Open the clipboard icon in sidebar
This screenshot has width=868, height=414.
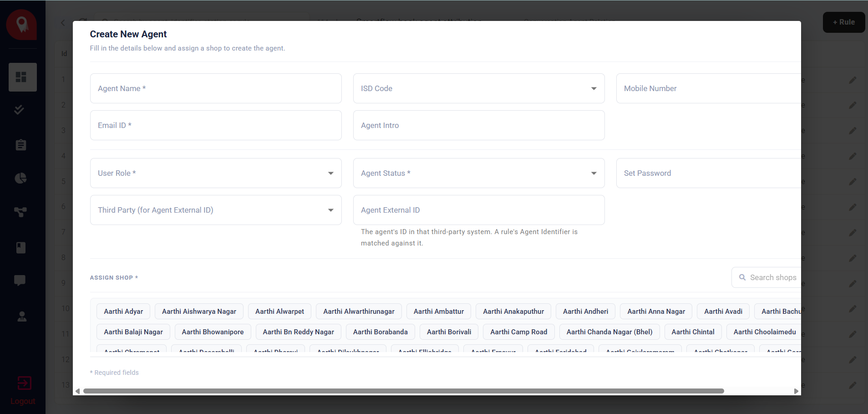(21, 145)
